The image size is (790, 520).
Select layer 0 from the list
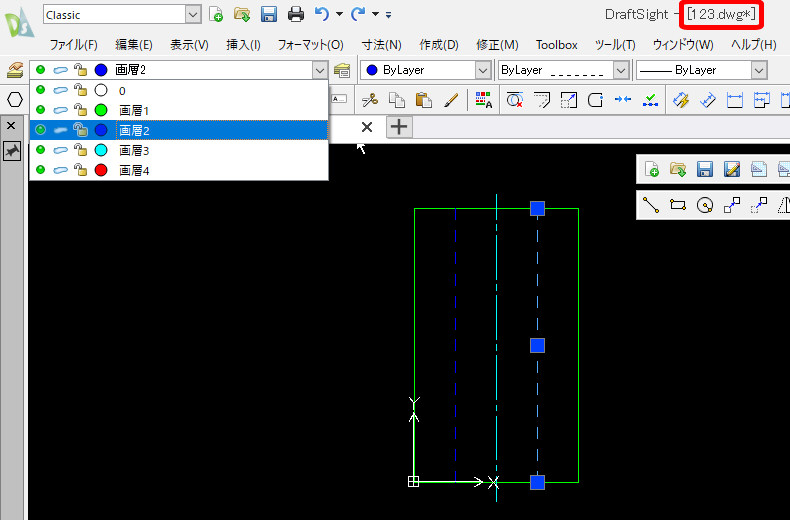click(x=179, y=90)
